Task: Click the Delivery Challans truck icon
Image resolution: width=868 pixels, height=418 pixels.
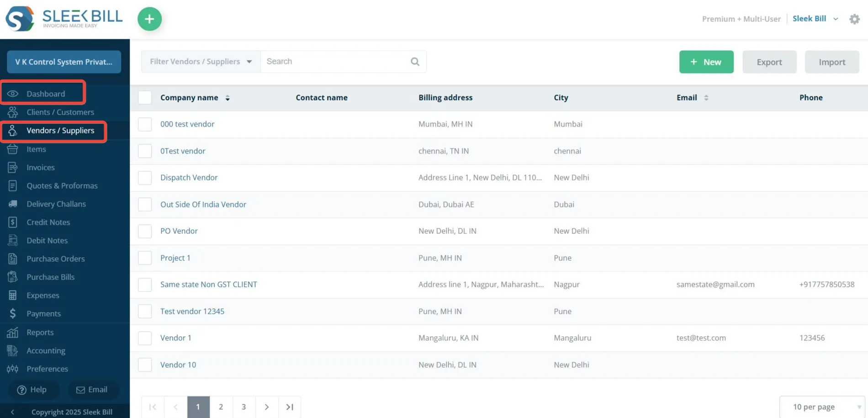Action: [x=13, y=204]
